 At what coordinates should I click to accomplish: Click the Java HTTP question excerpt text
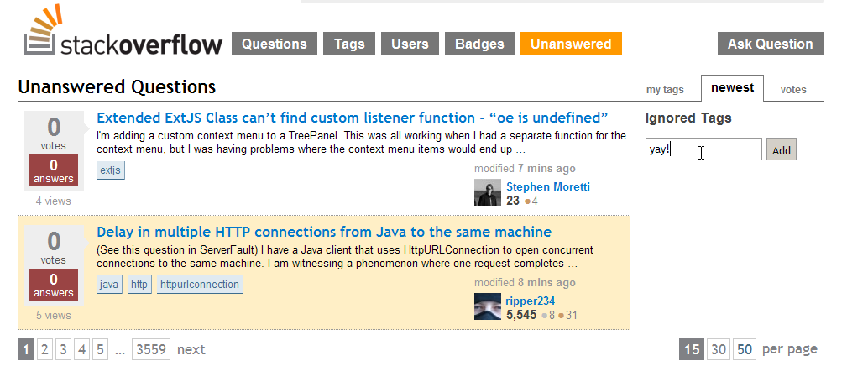tap(345, 256)
